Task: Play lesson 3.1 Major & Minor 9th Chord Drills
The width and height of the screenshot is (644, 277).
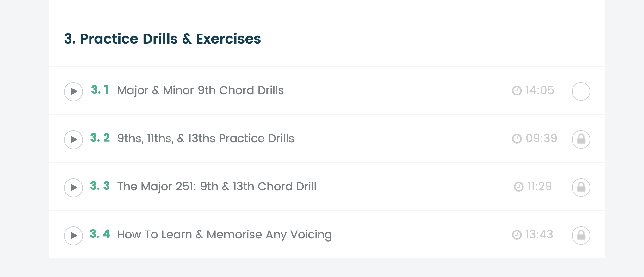Action: pyautogui.click(x=73, y=92)
